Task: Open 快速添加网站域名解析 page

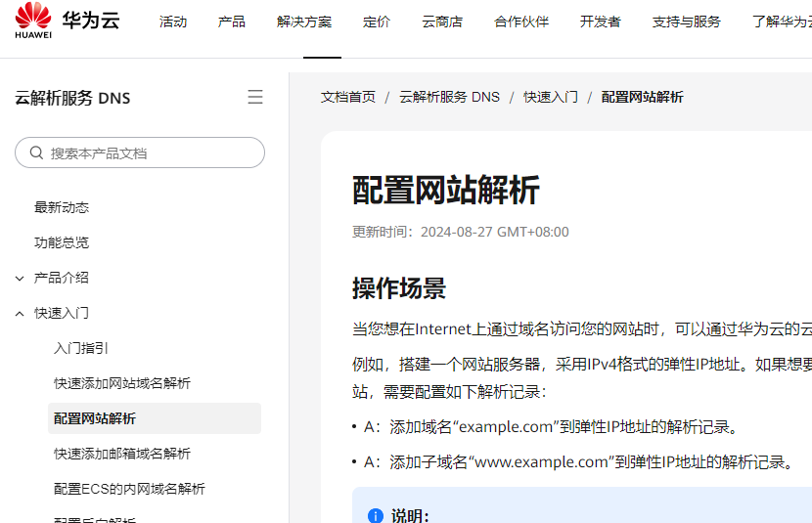Action: [122, 383]
